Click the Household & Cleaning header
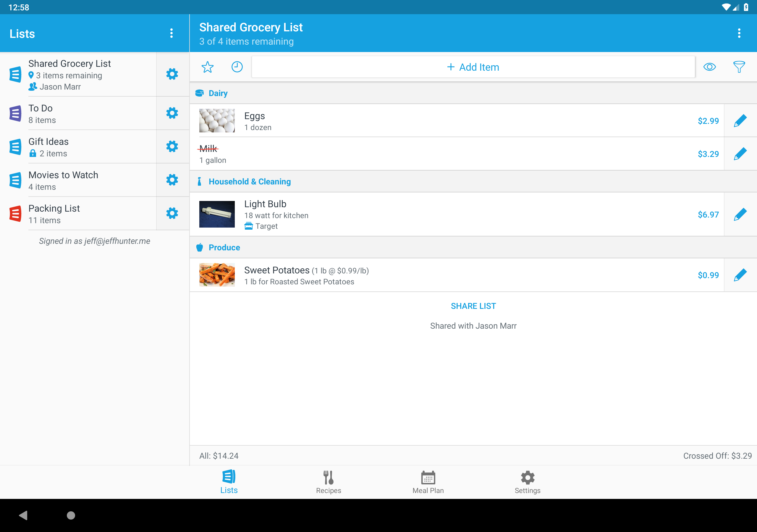The width and height of the screenshot is (757, 532). (x=473, y=181)
